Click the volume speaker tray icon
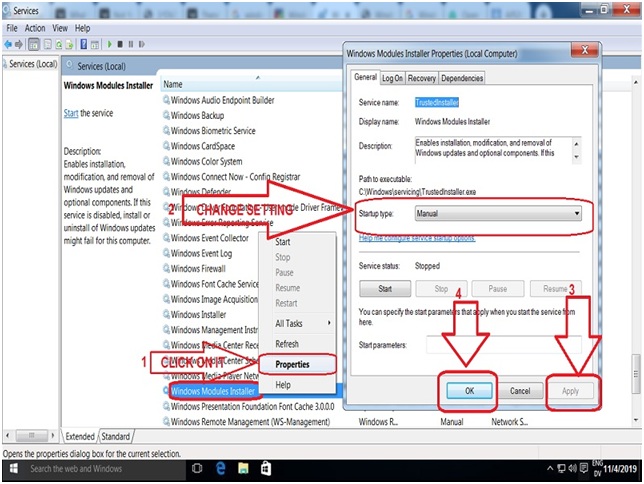 [572, 468]
